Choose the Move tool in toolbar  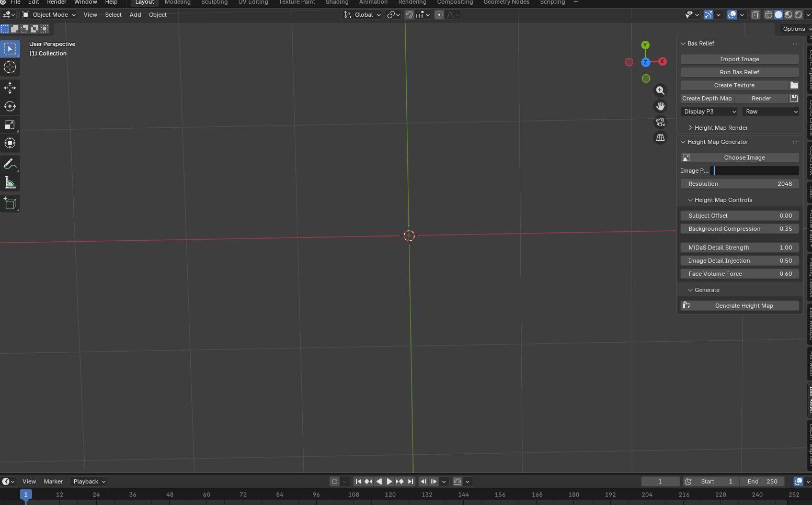coord(10,88)
